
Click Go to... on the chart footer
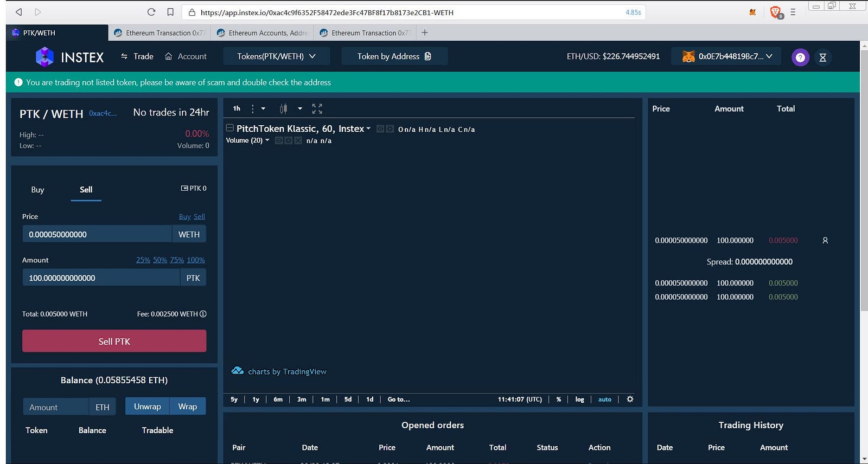(x=399, y=399)
